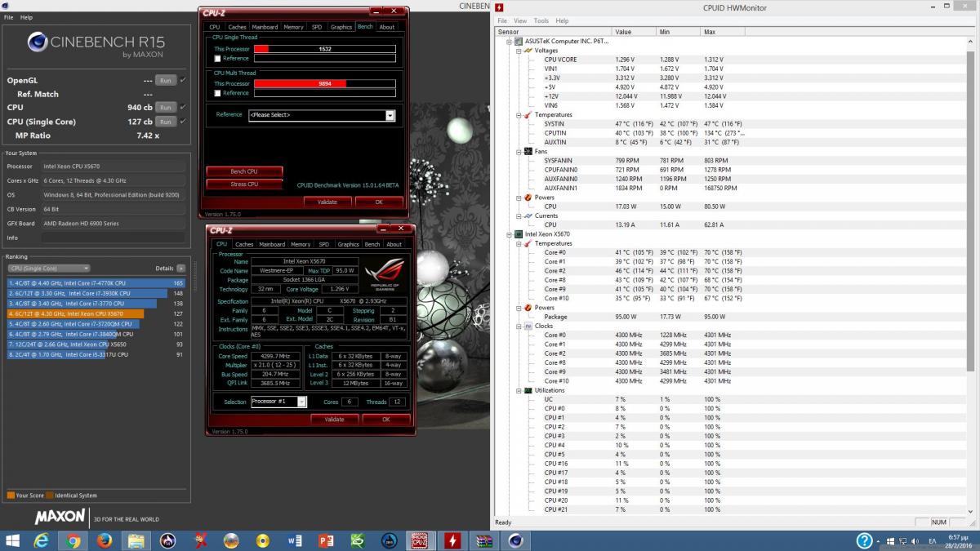
Task: Collapse the Intel Xeon X5670 node
Action: click(509, 234)
